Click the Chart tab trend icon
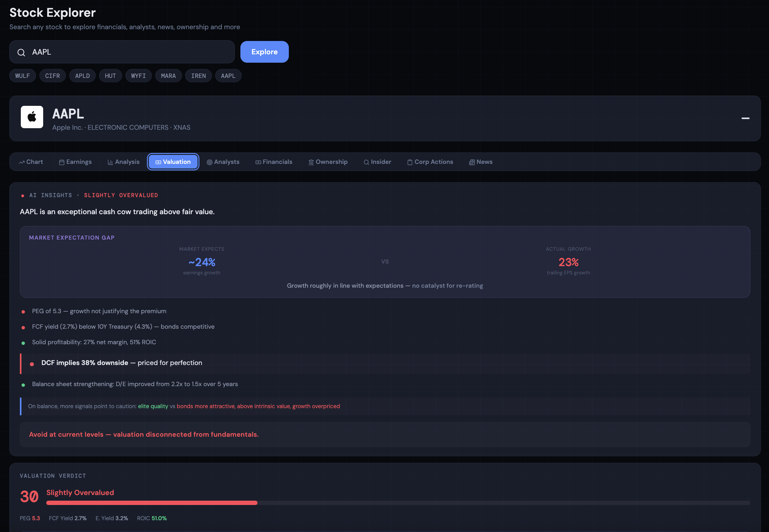Image resolution: width=769 pixels, height=532 pixels. tap(22, 162)
